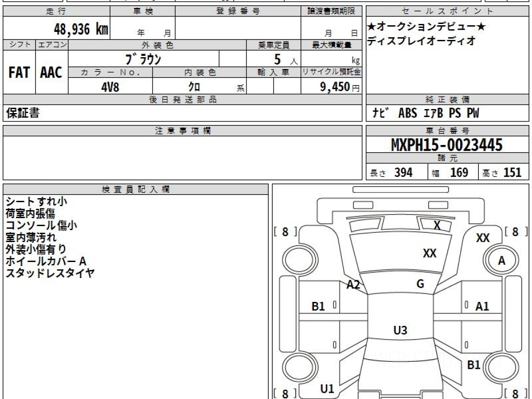The height and width of the screenshot is (399, 532).
Task: Select the inspector note コンソール傷小
Action: [x=41, y=225]
